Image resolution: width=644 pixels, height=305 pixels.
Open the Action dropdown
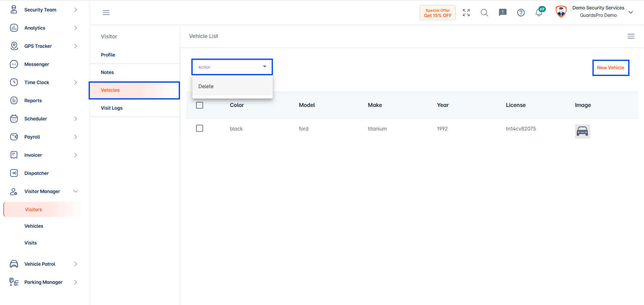click(232, 67)
